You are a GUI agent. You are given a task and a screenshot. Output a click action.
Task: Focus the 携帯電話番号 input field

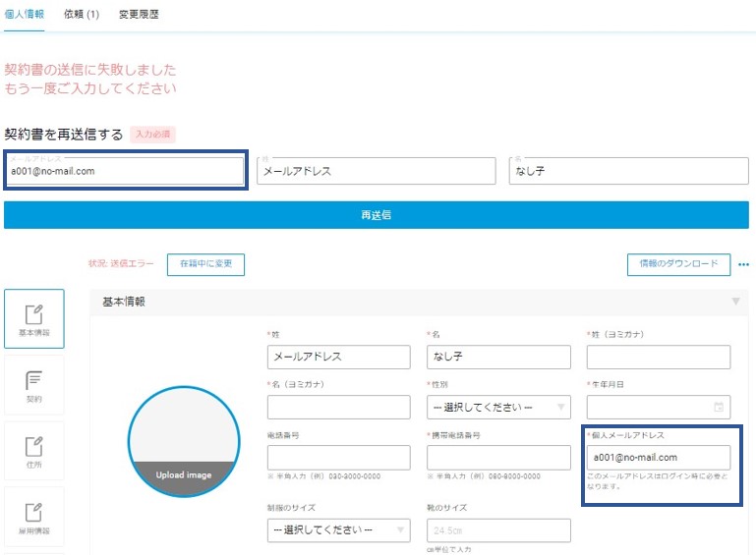coord(498,457)
